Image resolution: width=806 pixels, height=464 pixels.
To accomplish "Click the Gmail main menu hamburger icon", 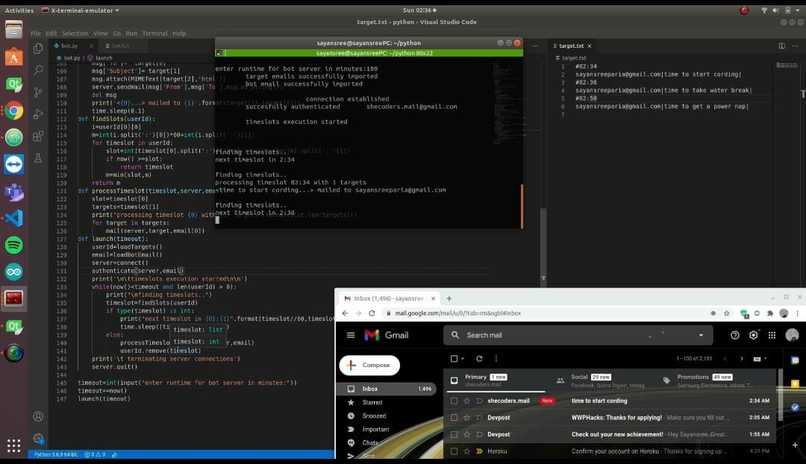I will (x=351, y=335).
